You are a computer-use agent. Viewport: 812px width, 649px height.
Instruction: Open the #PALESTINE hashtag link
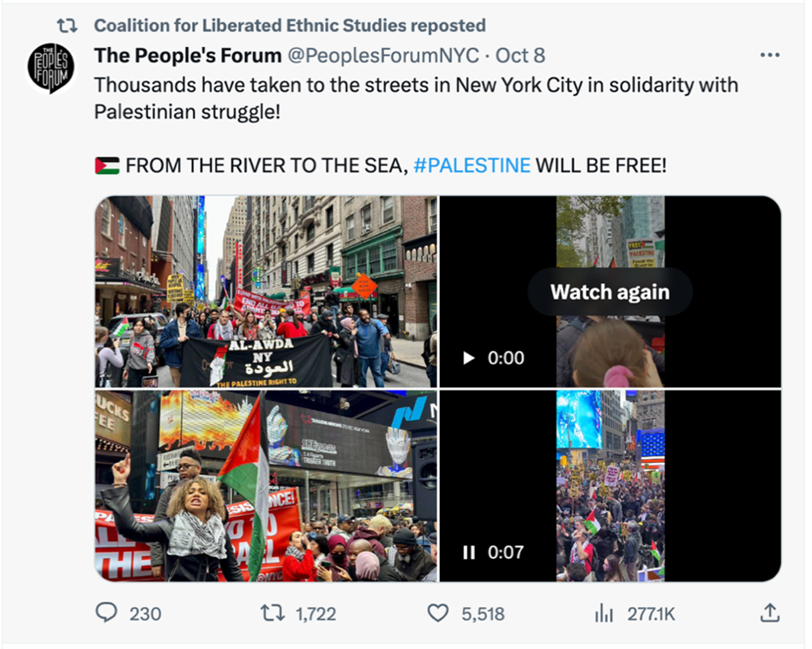tap(472, 165)
